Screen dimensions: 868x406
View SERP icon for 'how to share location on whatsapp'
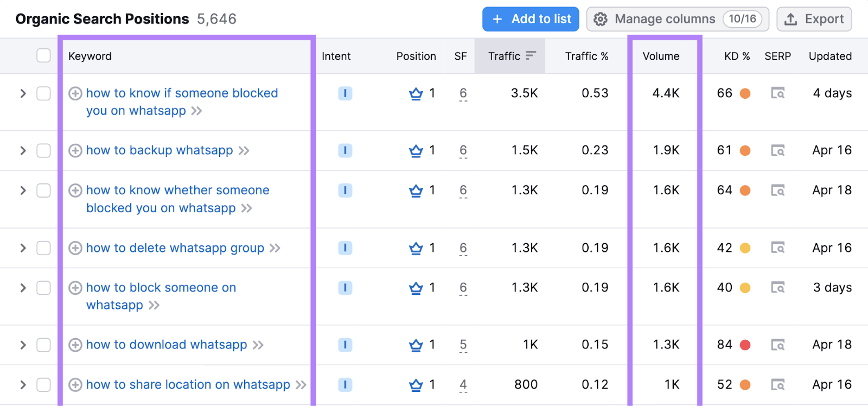click(x=778, y=385)
